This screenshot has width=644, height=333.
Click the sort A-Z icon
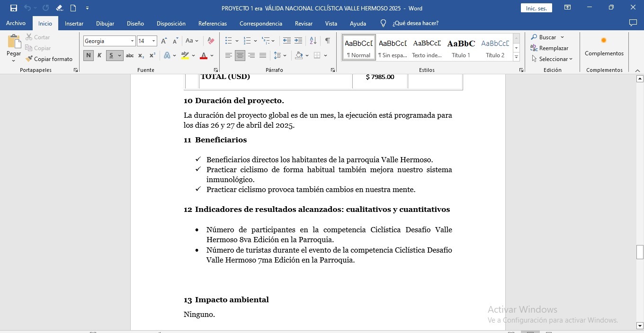313,41
